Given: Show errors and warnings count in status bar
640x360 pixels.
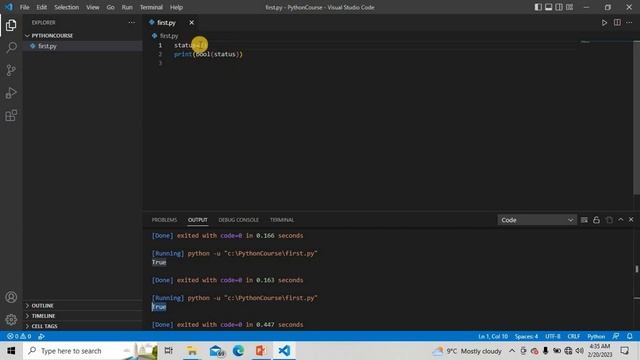Looking at the screenshot, I should pyautogui.click(x=19, y=336).
